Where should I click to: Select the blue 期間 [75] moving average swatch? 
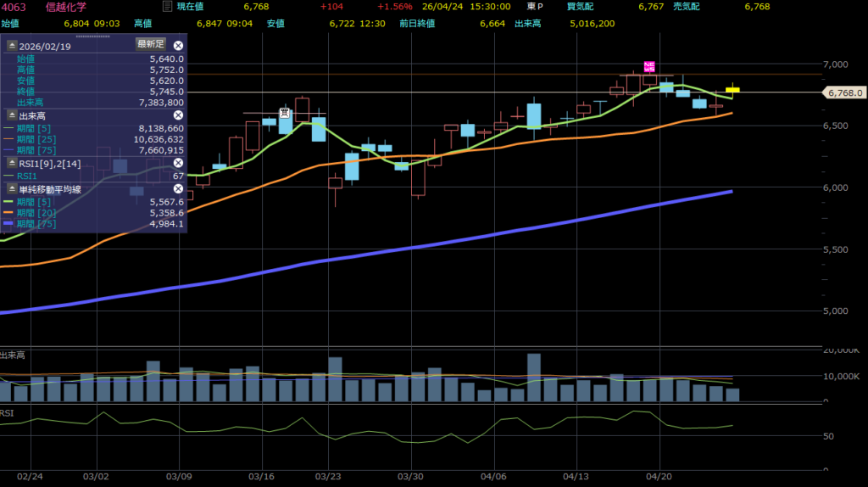coord(8,224)
